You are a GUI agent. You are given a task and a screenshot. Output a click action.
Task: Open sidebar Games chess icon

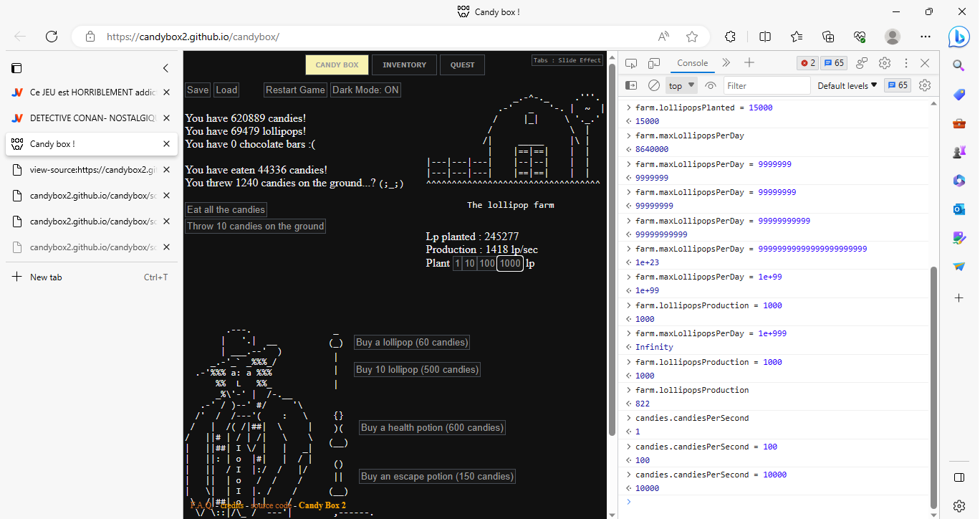coord(959,151)
